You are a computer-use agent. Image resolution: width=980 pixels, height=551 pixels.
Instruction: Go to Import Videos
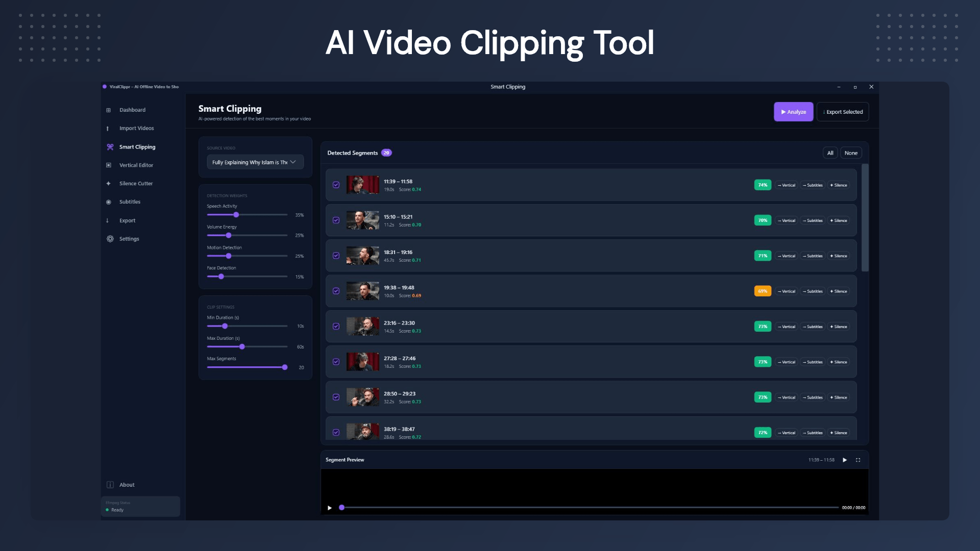pos(136,129)
